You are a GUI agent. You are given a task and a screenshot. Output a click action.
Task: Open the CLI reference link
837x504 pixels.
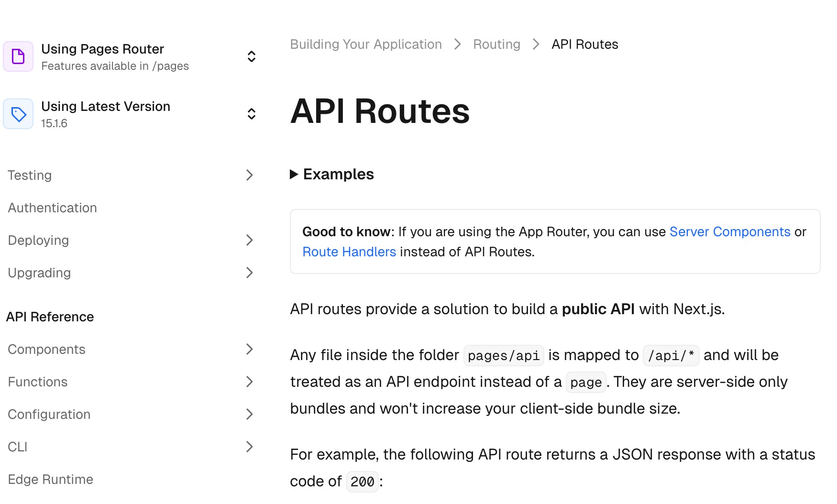18,447
